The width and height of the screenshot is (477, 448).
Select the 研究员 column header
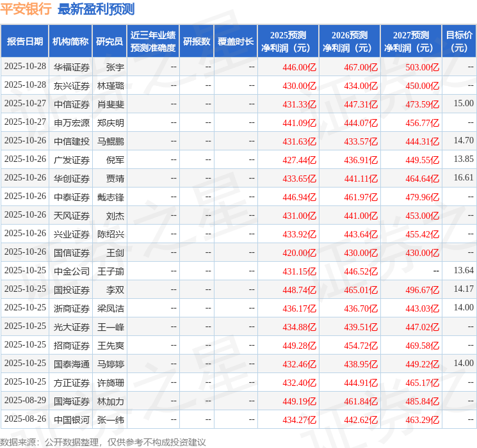coord(109,42)
